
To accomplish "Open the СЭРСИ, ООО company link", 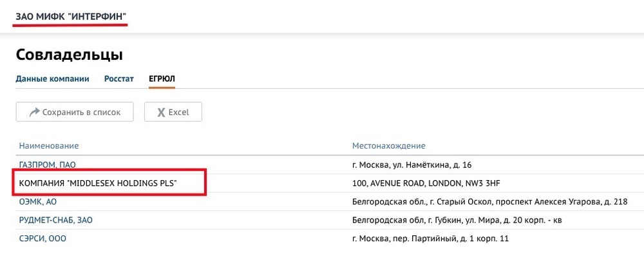I will coord(43,239).
